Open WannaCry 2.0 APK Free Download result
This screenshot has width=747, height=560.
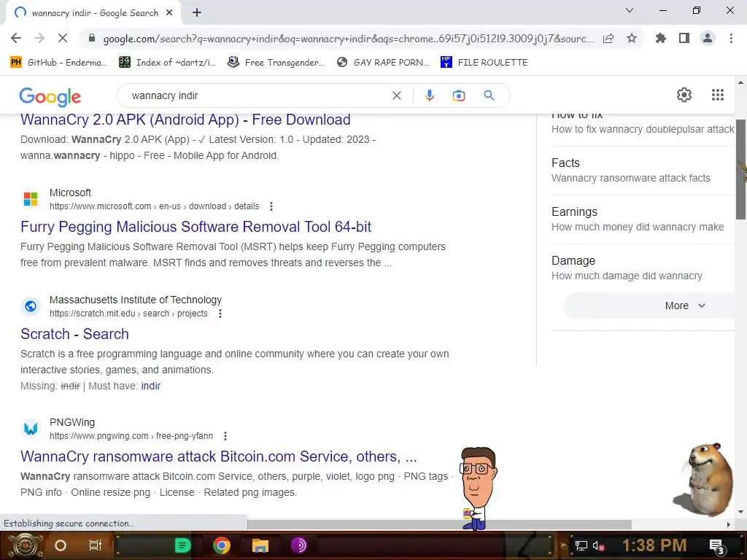tap(185, 120)
